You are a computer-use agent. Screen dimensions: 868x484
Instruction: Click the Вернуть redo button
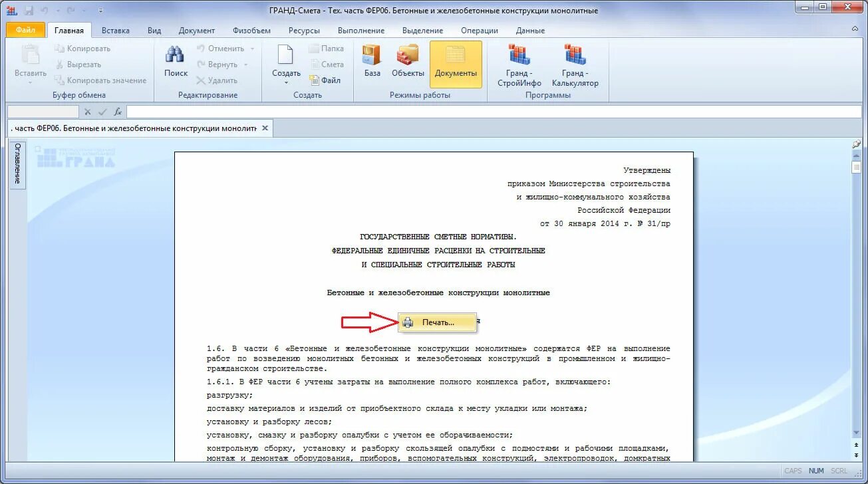(x=217, y=64)
